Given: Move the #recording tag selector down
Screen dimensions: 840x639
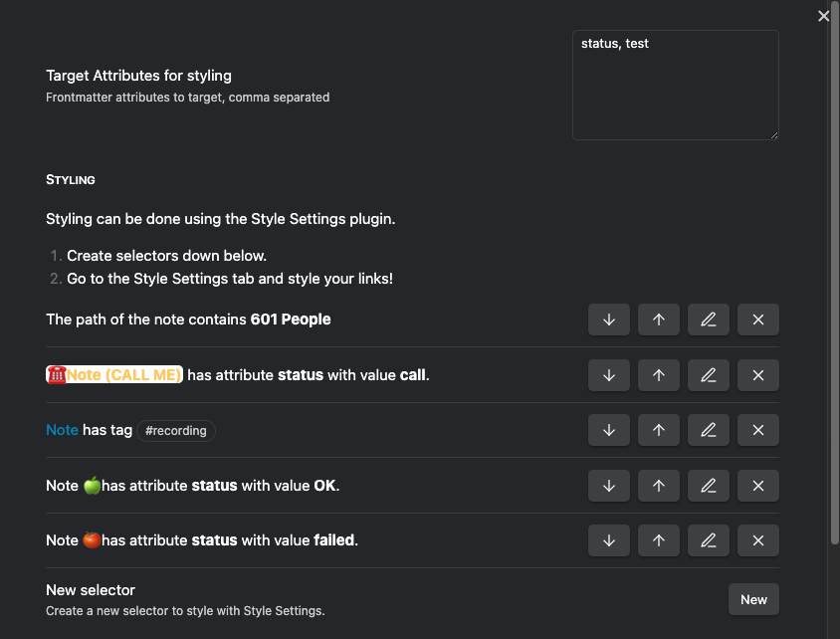Looking at the screenshot, I should click(609, 430).
